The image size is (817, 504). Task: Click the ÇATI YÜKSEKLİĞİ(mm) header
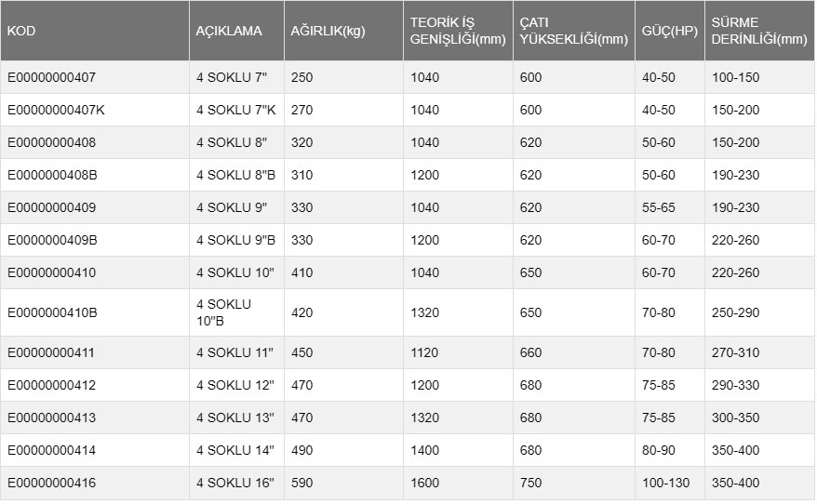[574, 31]
